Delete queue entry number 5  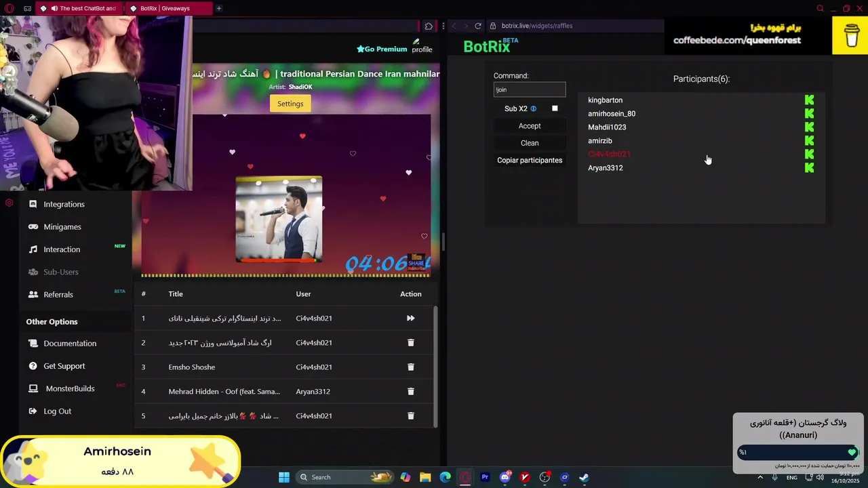pyautogui.click(x=410, y=415)
